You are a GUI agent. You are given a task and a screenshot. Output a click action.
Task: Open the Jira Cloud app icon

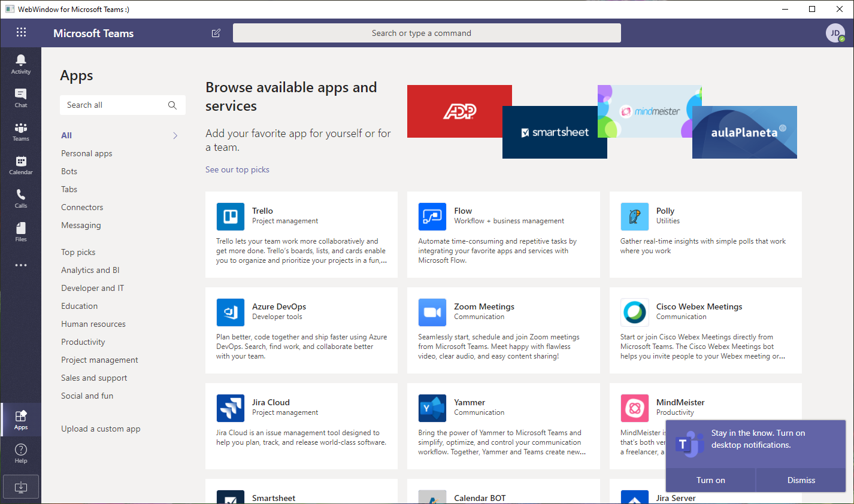(231, 408)
